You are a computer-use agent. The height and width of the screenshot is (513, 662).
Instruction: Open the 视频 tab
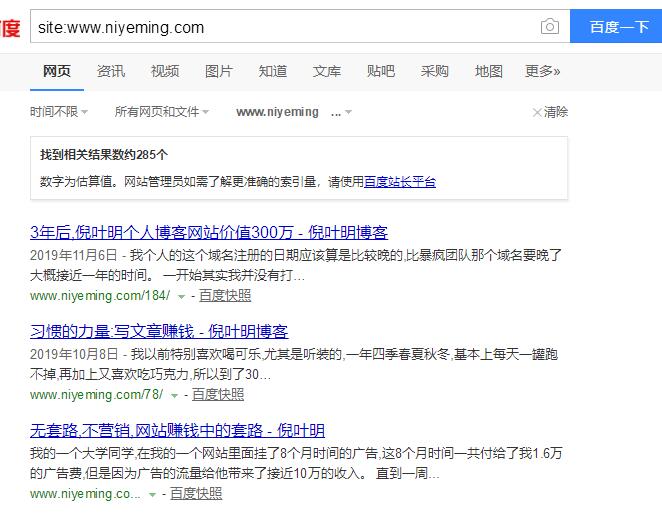click(x=165, y=71)
